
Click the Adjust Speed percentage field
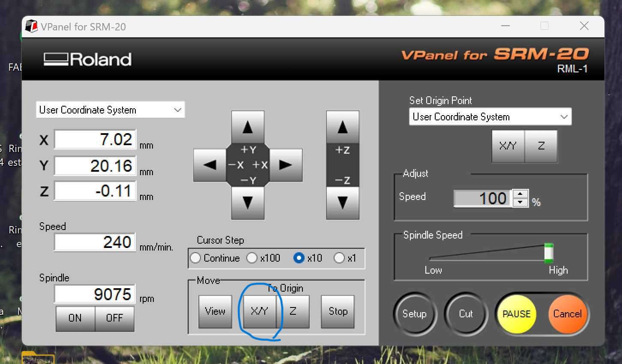[483, 198]
